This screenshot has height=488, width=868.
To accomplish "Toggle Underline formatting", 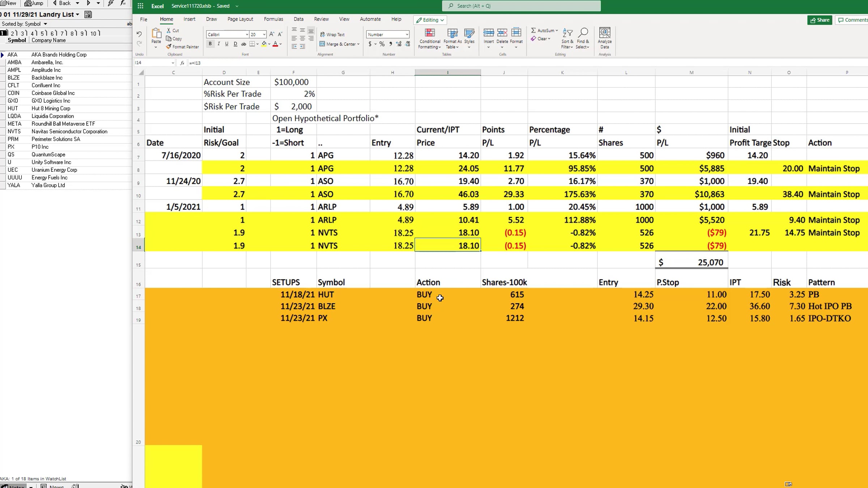I will (x=227, y=44).
